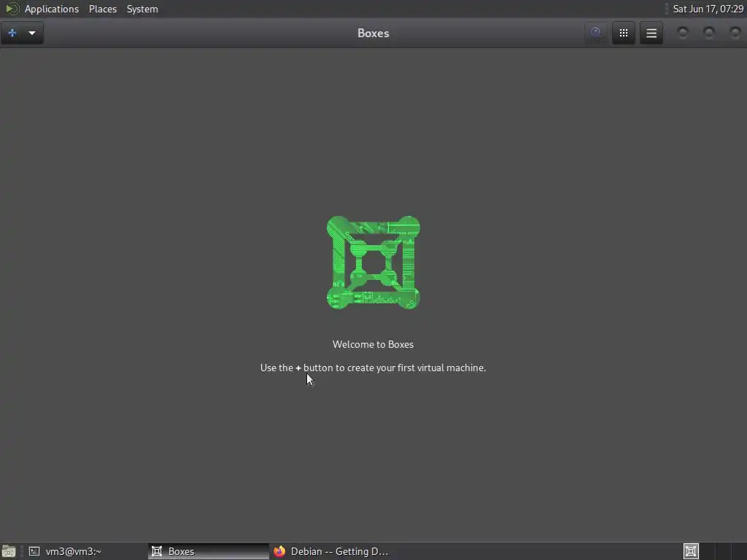Click the Firefox icon in the taskbar

coord(279,551)
